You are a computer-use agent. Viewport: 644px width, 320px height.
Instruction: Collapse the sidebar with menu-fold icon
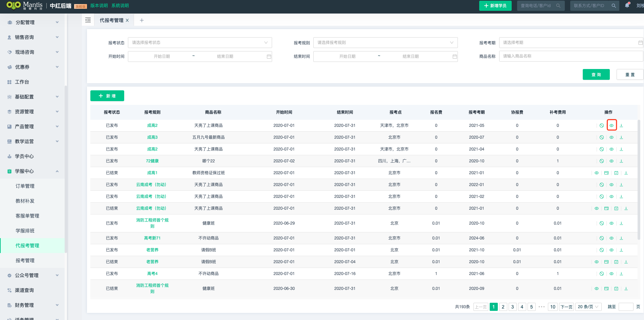tap(88, 20)
